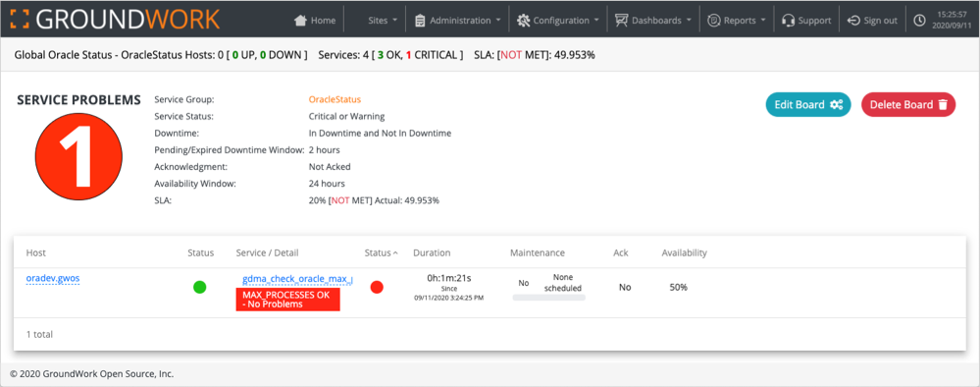
Task: Click the trash icon on Delete Board
Action: [943, 104]
